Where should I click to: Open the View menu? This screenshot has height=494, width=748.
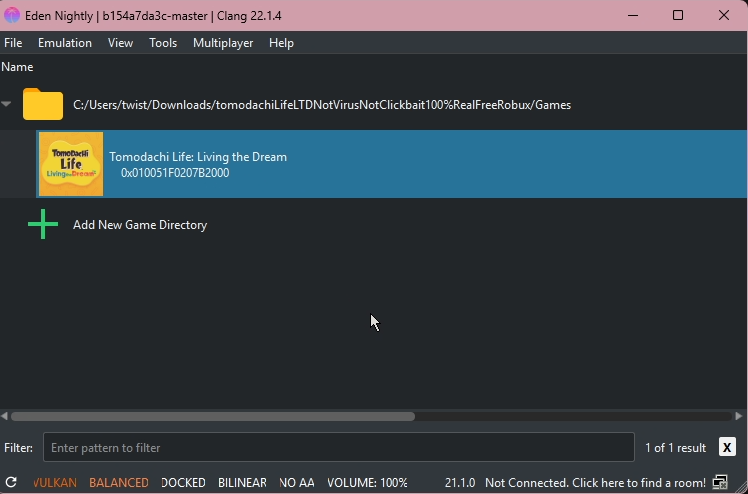click(x=120, y=43)
